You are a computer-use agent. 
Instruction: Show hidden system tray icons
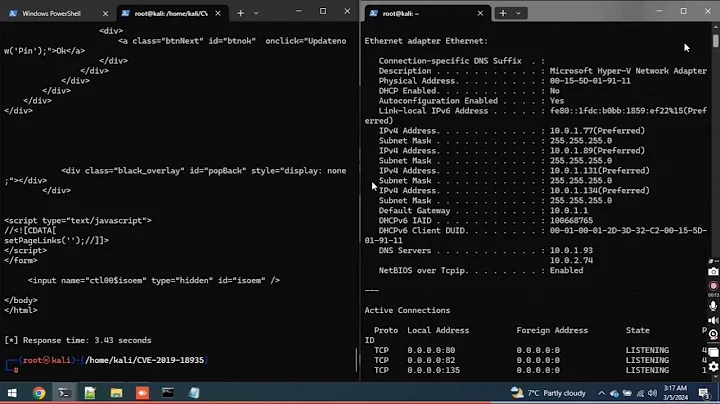[x=601, y=393]
